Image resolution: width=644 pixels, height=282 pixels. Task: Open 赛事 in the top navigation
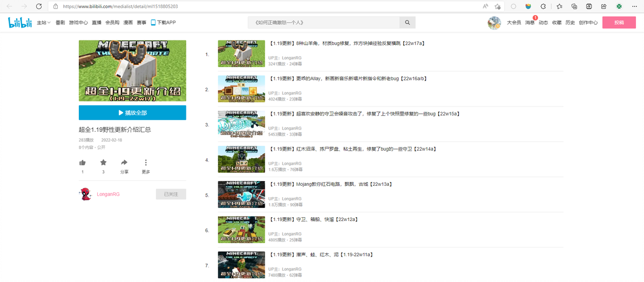pyautogui.click(x=142, y=23)
